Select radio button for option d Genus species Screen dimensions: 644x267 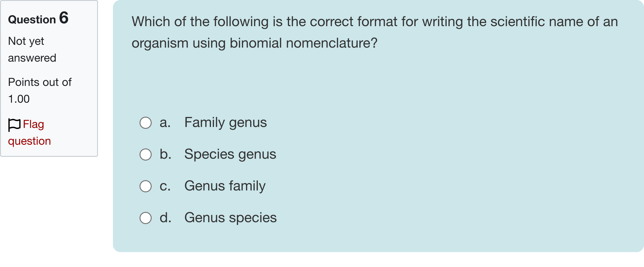[146, 218]
